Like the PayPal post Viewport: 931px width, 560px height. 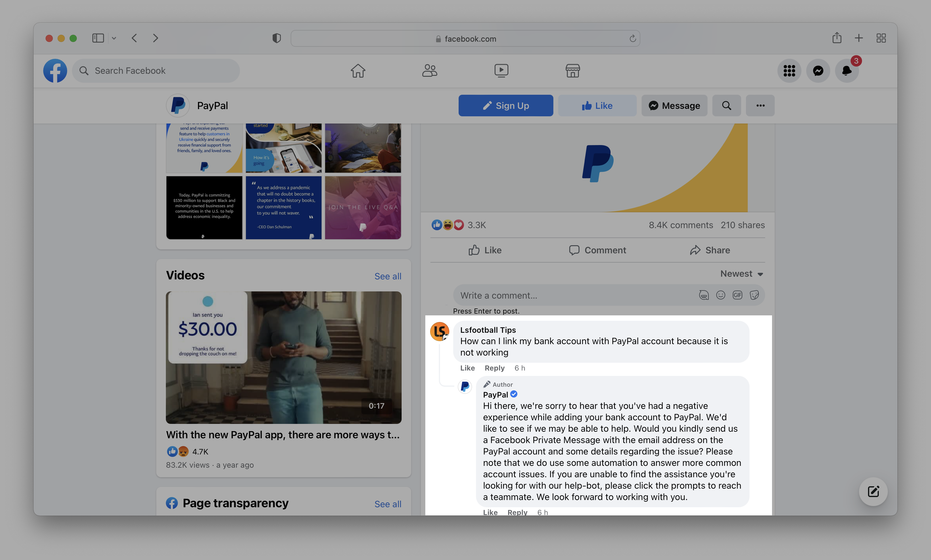coord(485,250)
